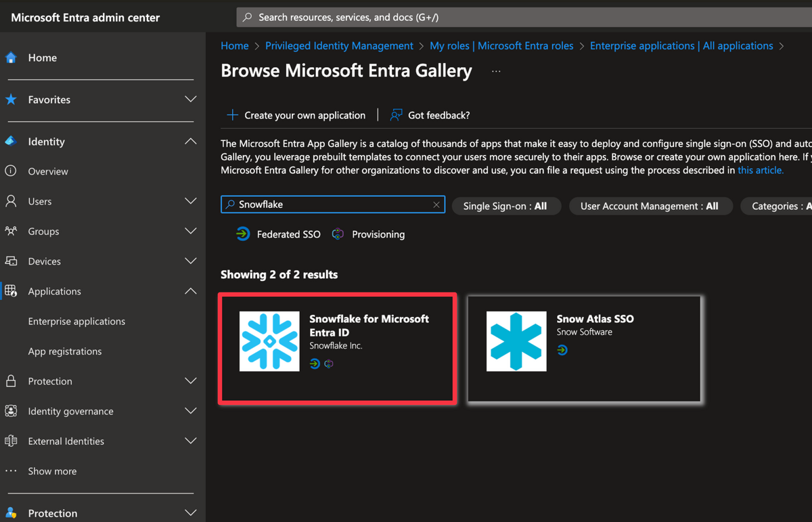Expand the Users submenu chevron
This screenshot has height=522, width=812.
191,201
